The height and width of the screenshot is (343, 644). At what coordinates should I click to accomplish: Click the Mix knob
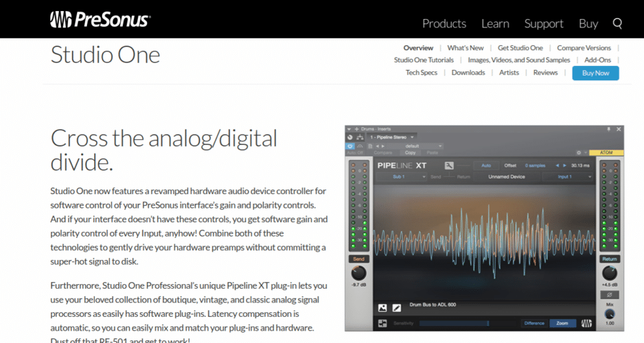610,314
